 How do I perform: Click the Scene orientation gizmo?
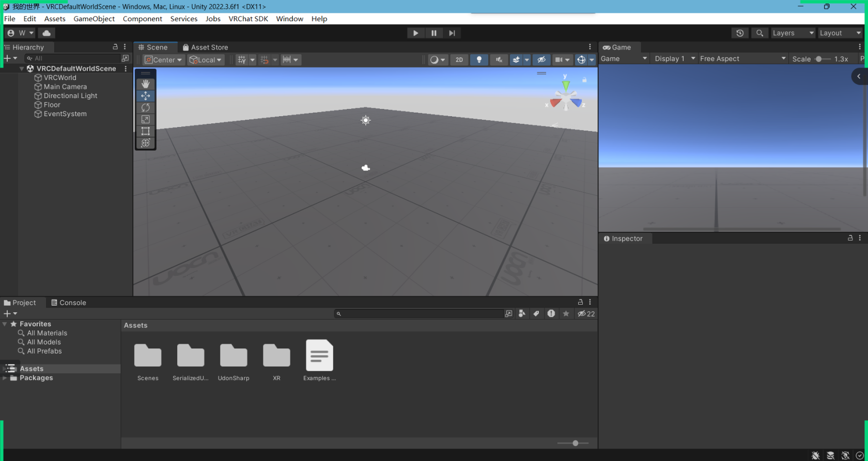tap(566, 98)
